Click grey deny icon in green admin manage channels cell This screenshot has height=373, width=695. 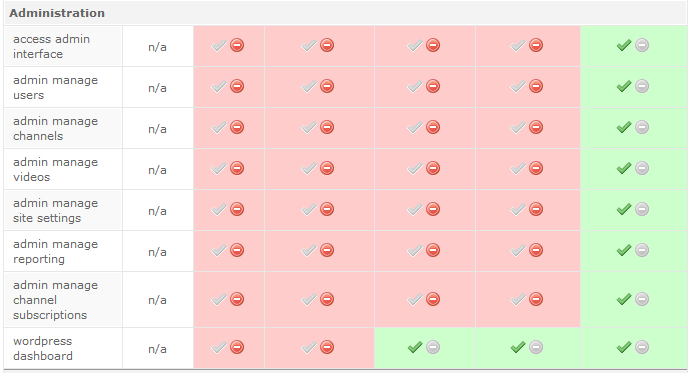coord(642,127)
